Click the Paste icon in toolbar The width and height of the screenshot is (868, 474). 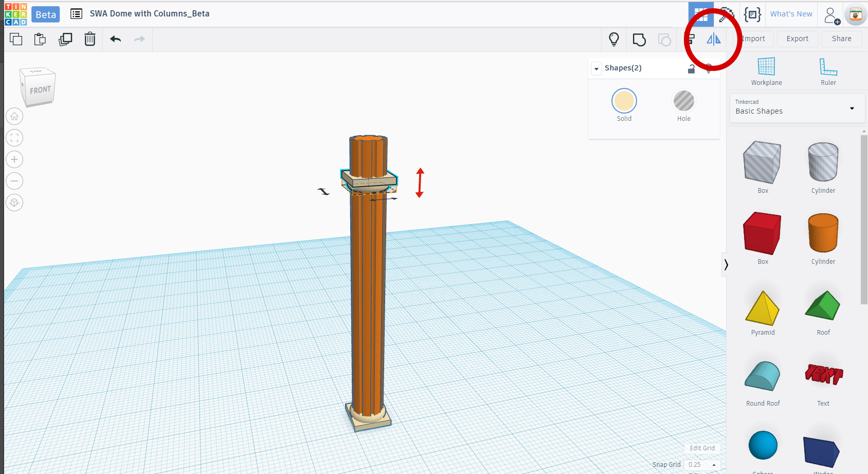tap(40, 39)
